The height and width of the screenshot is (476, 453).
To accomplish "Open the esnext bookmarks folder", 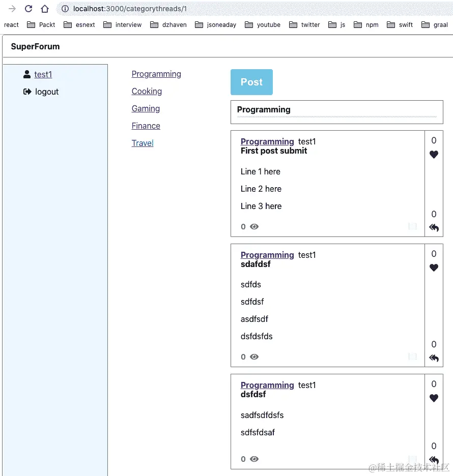I will tap(79, 25).
